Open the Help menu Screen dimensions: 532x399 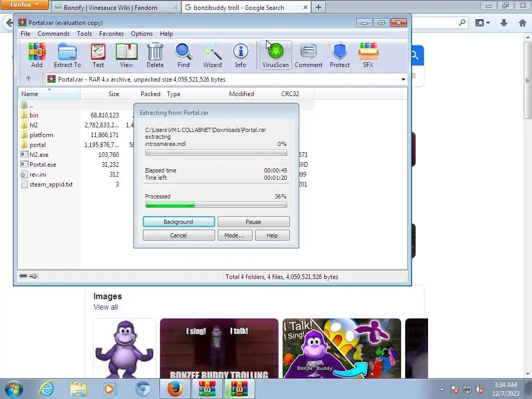pos(166,34)
